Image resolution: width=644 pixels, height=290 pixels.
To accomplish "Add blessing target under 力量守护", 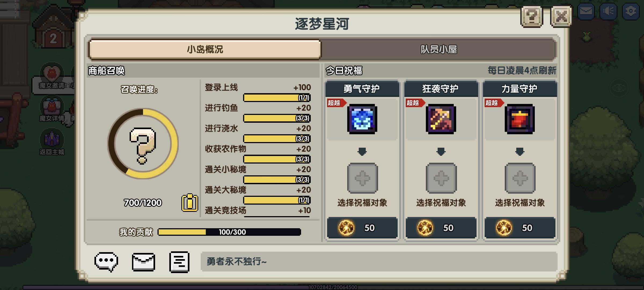I will point(520,178).
